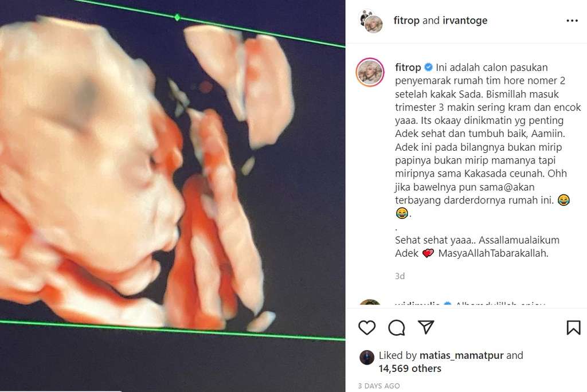The height and width of the screenshot is (392, 587).
Task: Click fitrop's avatar next to the caption
Action: pos(370,72)
